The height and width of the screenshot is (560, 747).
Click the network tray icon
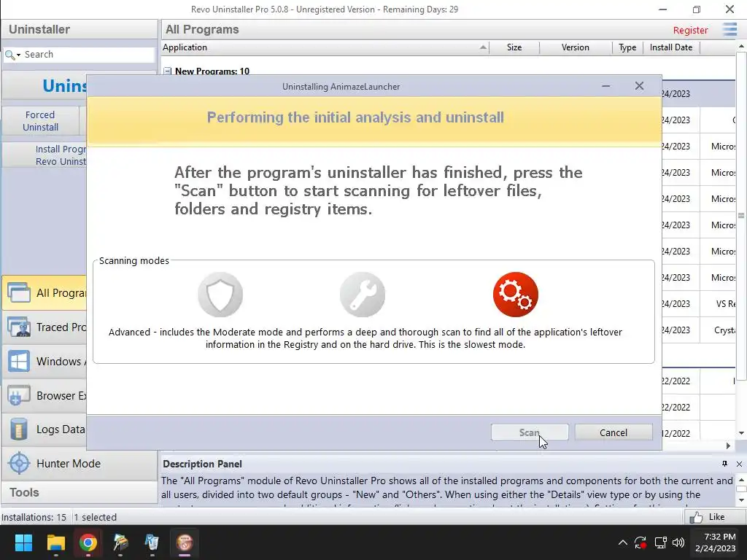point(660,542)
